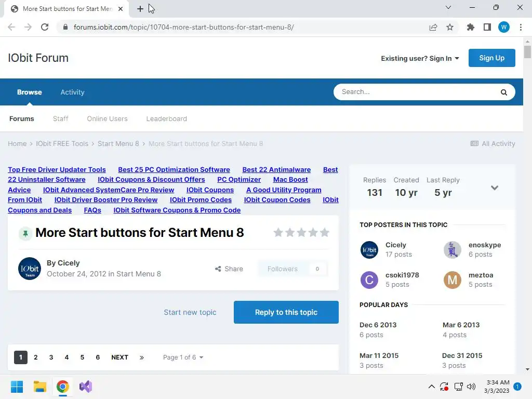Open the Chrome profile avatar W
The width and height of the screenshot is (532, 399).
point(504,27)
